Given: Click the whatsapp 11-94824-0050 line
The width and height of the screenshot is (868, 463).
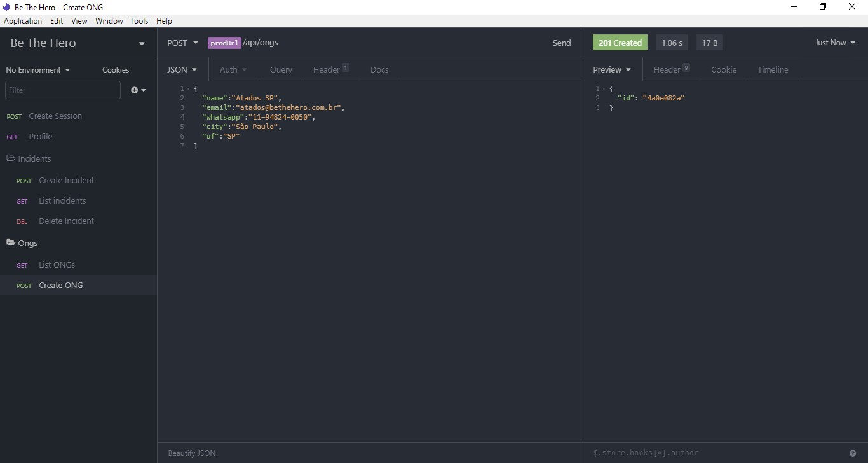Looking at the screenshot, I should click(x=259, y=117).
